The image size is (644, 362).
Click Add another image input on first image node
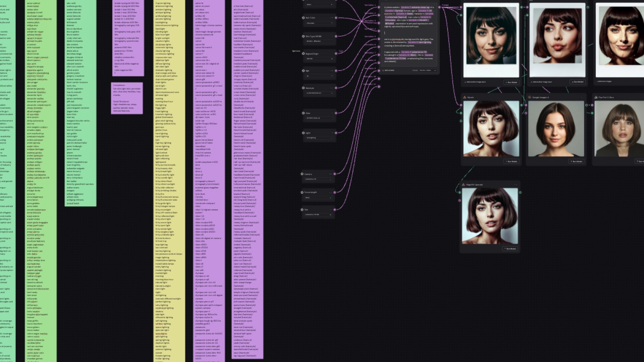coord(476,82)
